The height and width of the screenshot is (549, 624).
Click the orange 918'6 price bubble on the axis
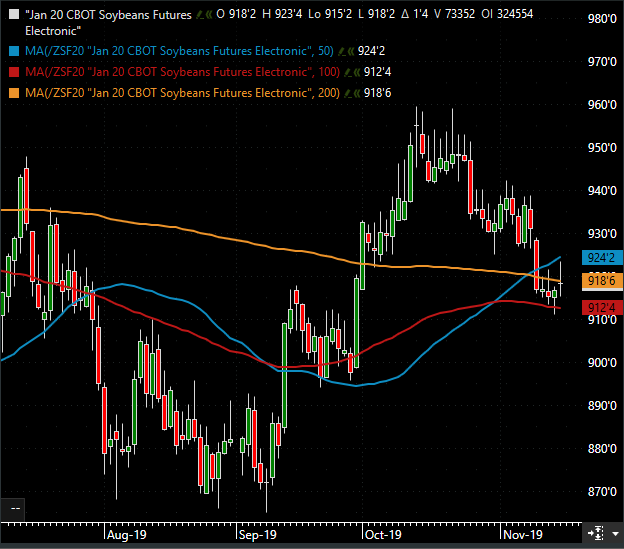602,281
